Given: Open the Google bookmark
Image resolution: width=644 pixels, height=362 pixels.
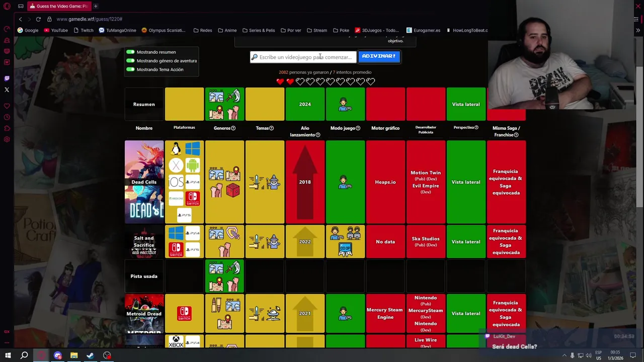Looking at the screenshot, I should (28, 30).
